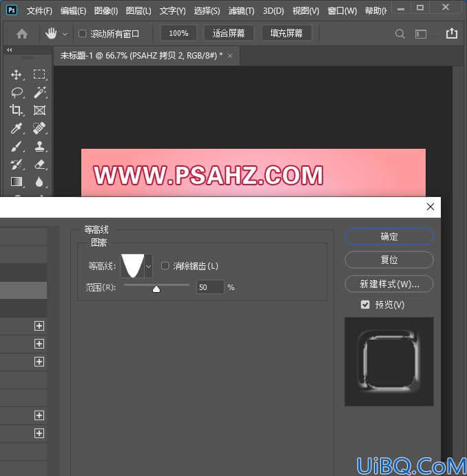Select the Eraser tool
The width and height of the screenshot is (467, 476).
pyautogui.click(x=40, y=164)
